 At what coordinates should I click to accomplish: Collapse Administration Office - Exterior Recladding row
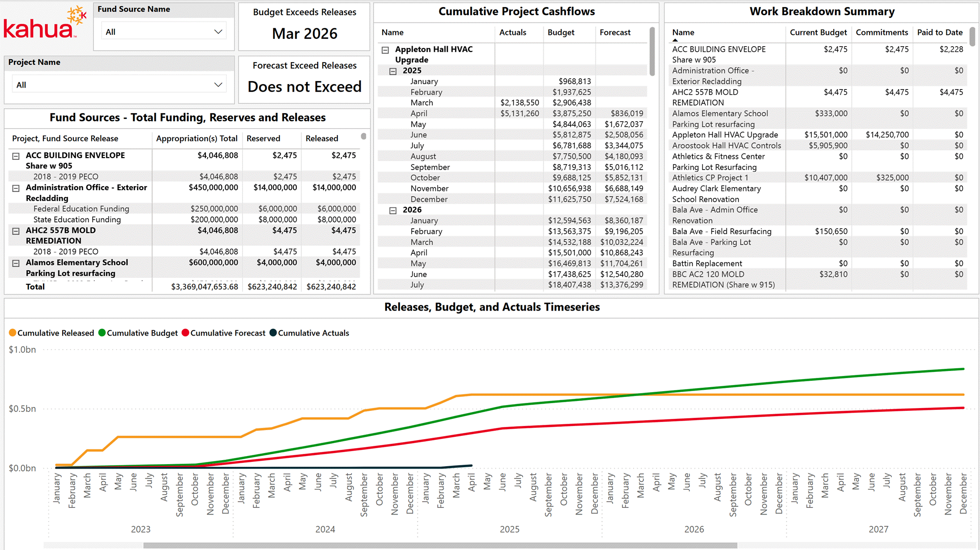pos(16,188)
